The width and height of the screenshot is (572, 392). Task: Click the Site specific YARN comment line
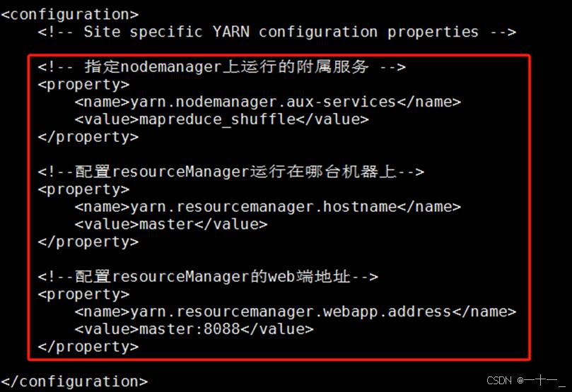tap(277, 32)
